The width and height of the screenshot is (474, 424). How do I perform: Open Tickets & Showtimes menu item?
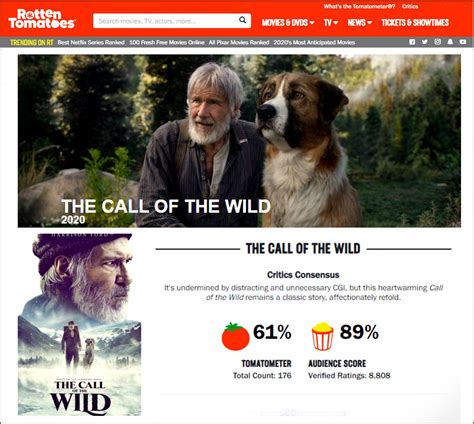point(415,23)
